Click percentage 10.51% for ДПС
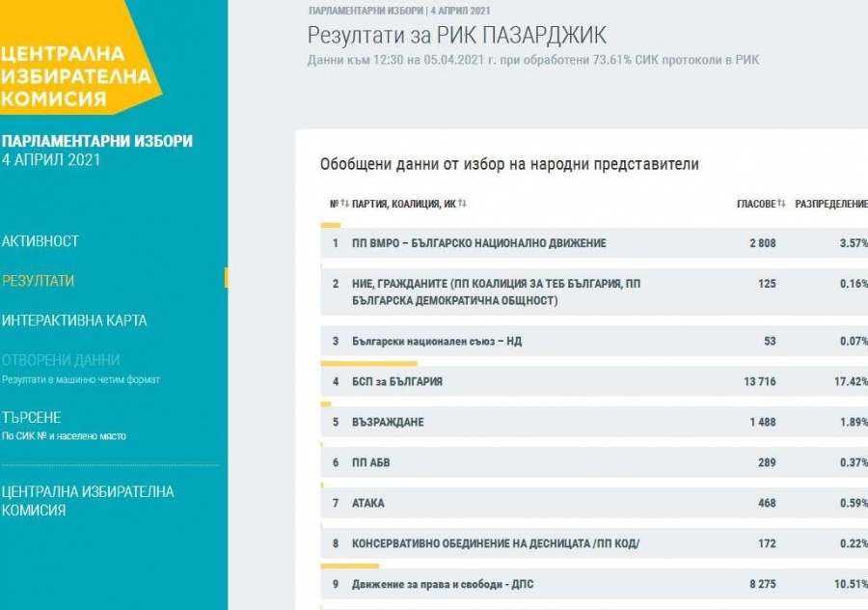Image resolution: width=868 pixels, height=610 pixels. [x=851, y=584]
